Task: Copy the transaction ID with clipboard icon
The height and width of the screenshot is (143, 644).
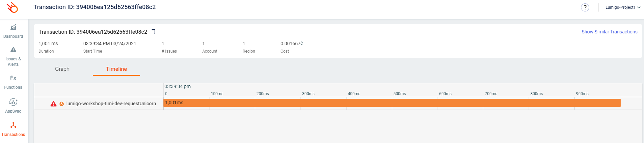Action: click(153, 32)
